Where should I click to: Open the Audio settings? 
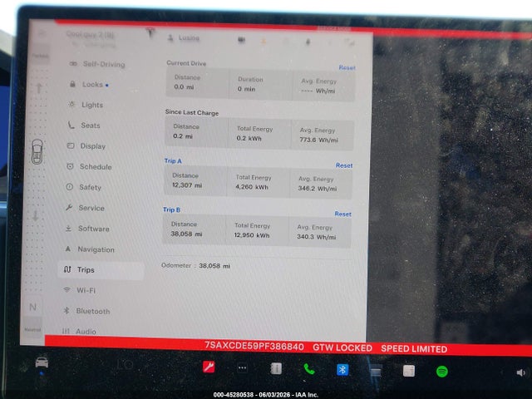80,331
